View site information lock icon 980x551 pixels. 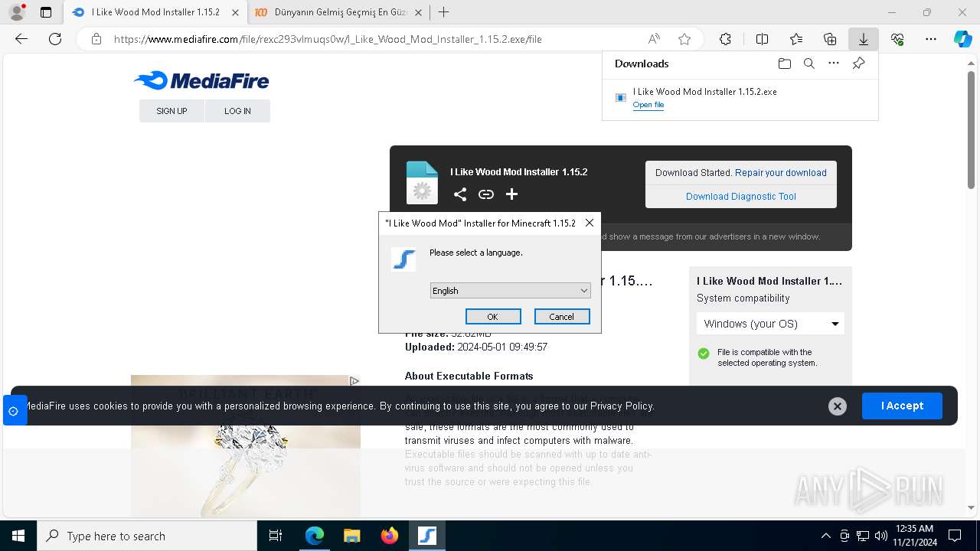(96, 39)
